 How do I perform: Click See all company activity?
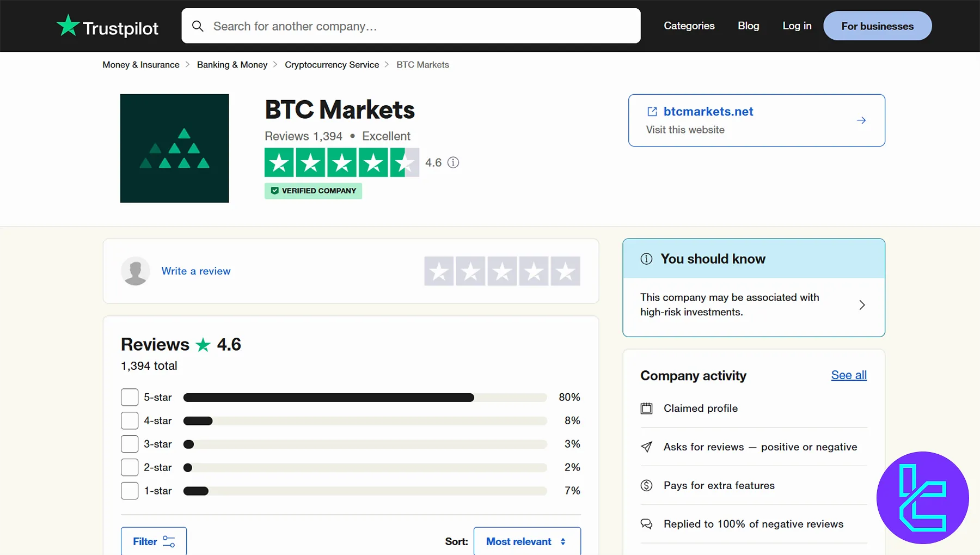[849, 375]
